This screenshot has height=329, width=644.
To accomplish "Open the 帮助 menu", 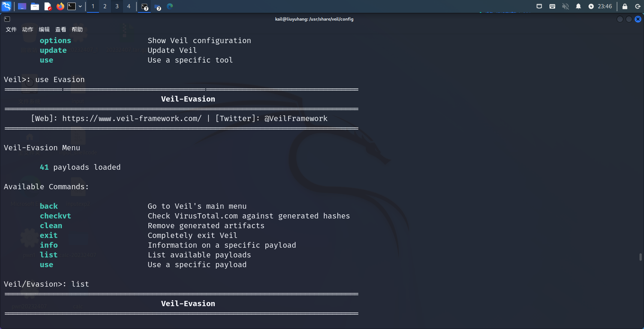I will [x=77, y=30].
